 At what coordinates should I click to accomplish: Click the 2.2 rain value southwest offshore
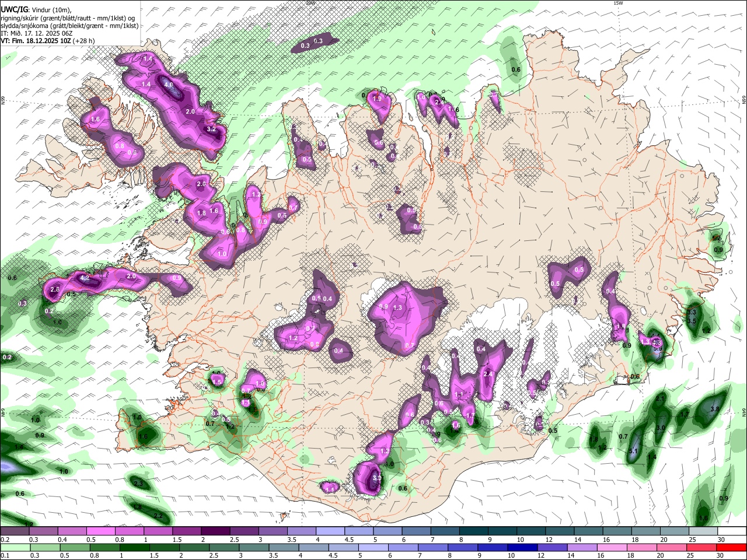click(158, 516)
